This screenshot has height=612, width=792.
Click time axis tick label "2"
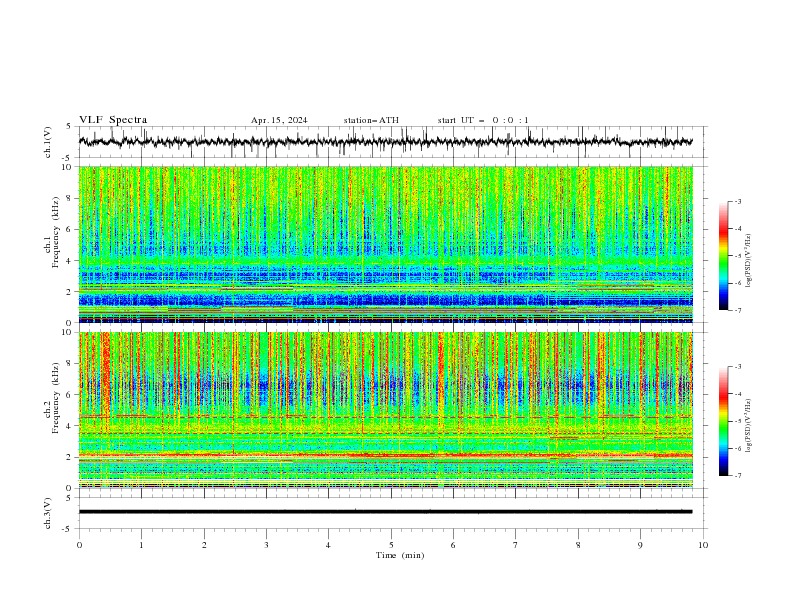(204, 545)
